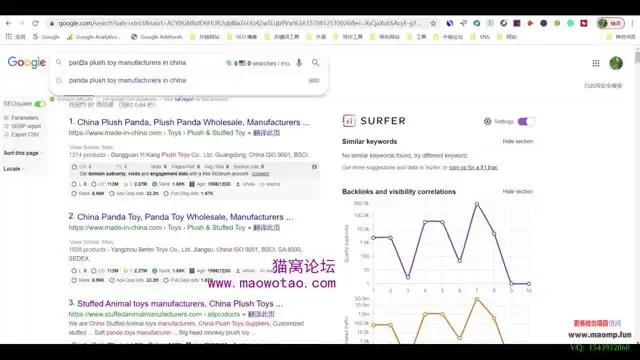Toggle the Surfer purple switch
The height and width of the screenshot is (360, 640).
pos(526,121)
